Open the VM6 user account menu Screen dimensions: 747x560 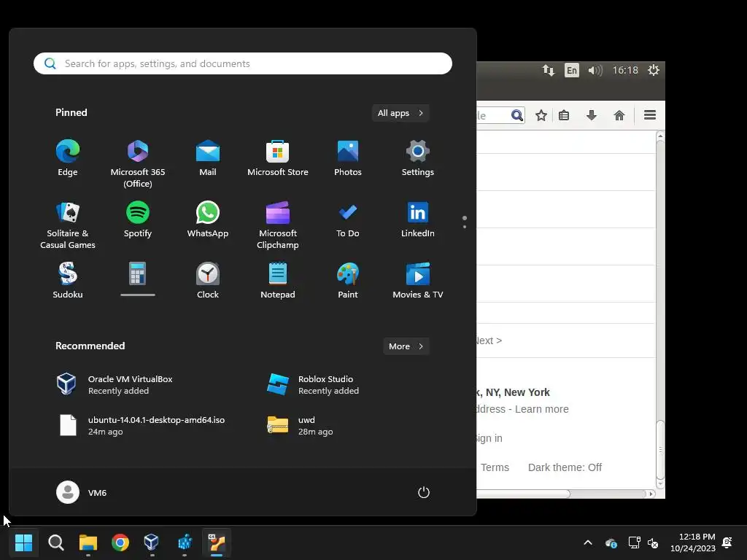82,492
